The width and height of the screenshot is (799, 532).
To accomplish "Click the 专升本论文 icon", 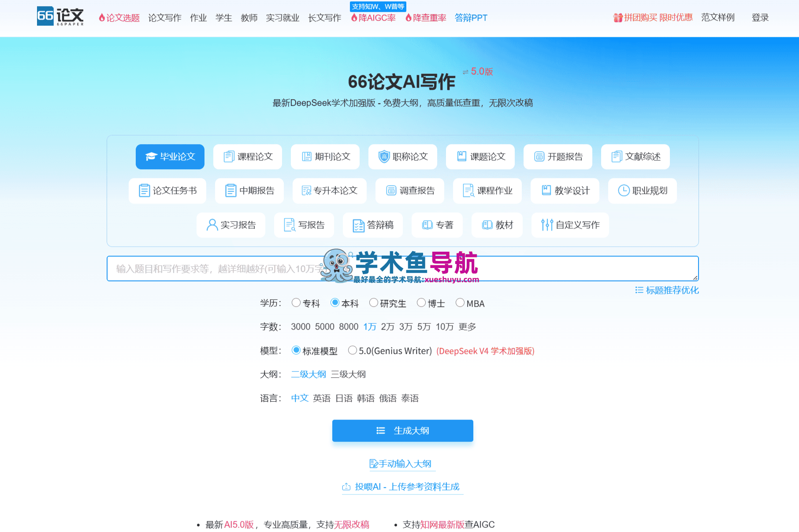I will pos(306,190).
